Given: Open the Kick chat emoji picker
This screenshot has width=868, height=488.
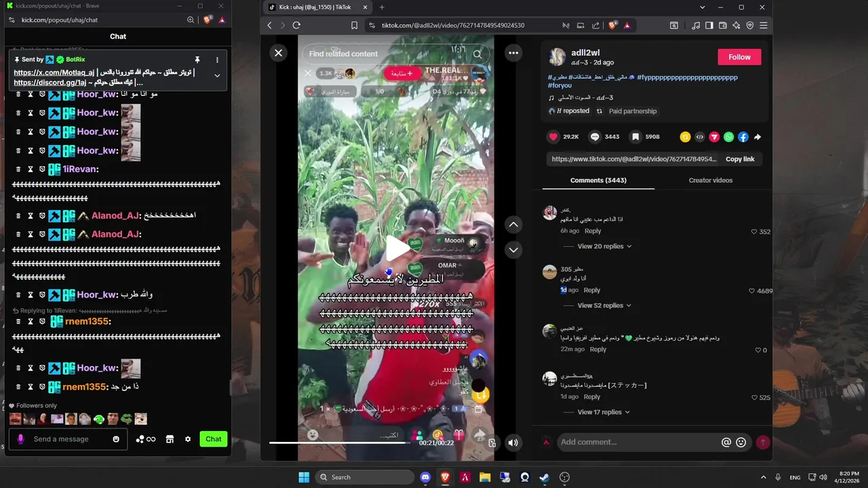Looking at the screenshot, I should (116, 439).
